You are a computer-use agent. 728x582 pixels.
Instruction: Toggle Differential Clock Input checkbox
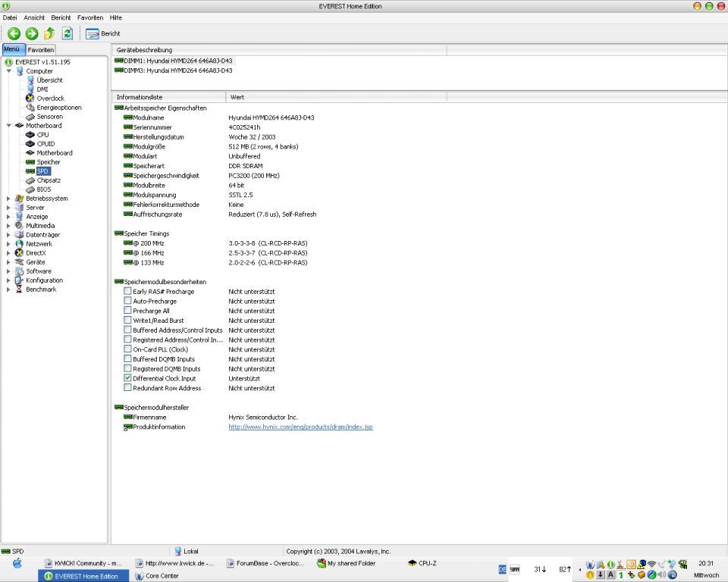coord(127,378)
